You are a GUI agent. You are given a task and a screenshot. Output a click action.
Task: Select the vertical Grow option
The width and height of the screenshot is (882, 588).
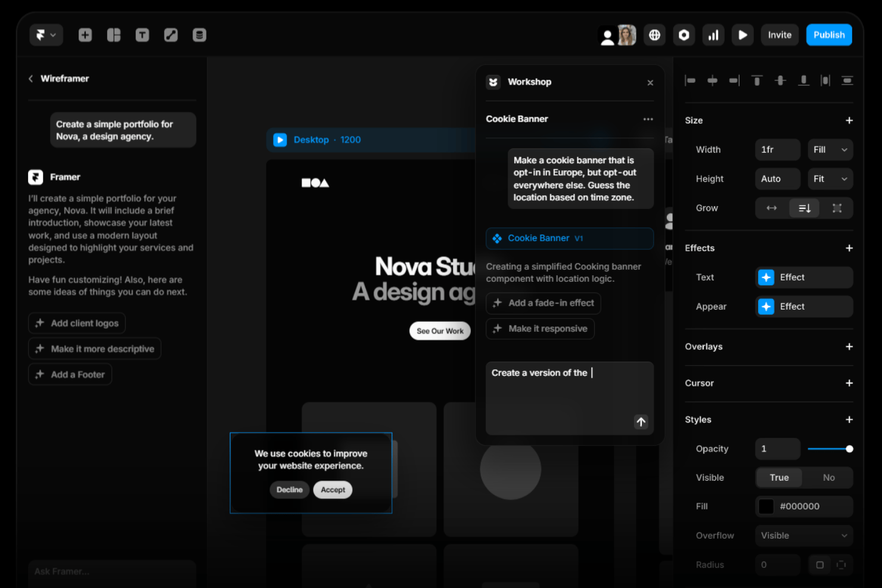click(805, 208)
